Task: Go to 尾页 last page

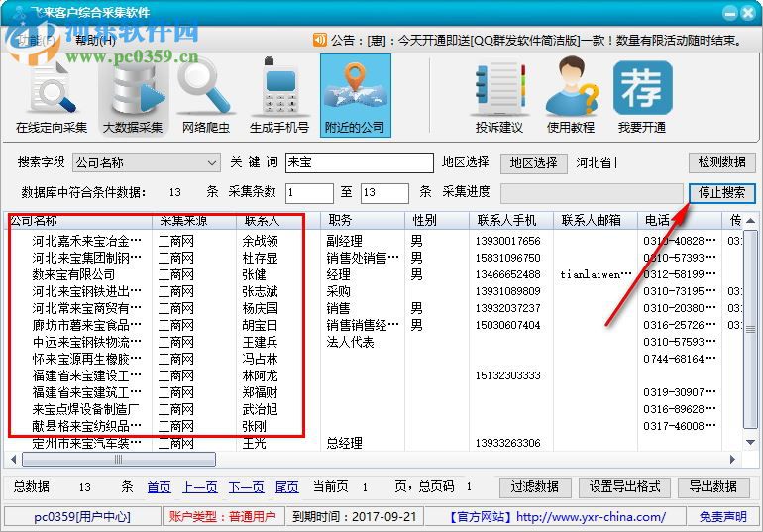Action: [x=286, y=486]
